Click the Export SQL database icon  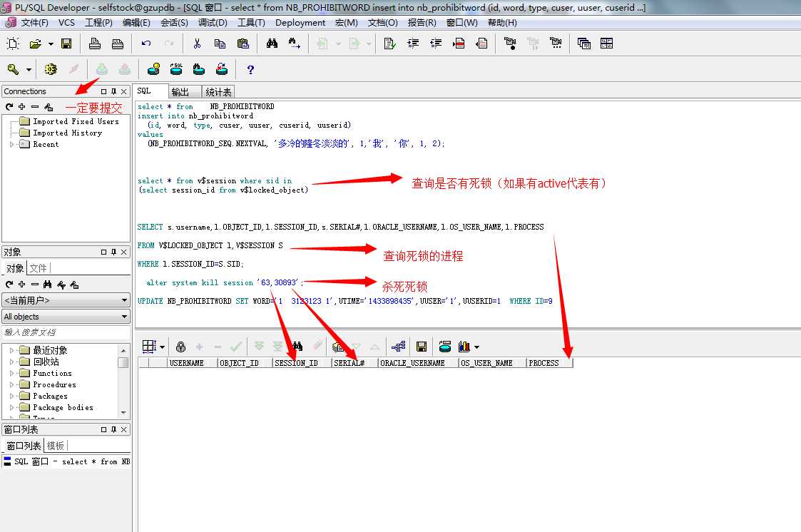176,69
